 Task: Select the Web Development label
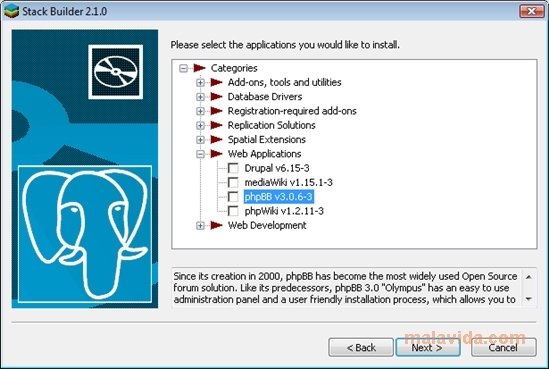coord(267,225)
